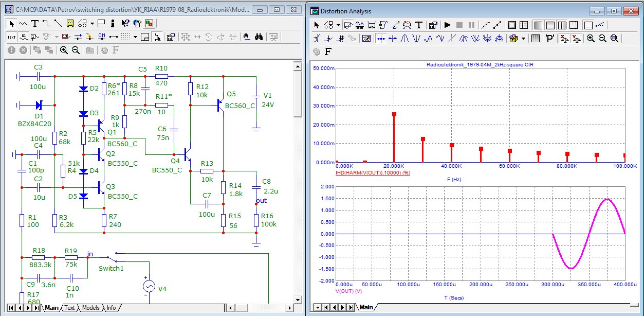Image resolution: width=644 pixels, height=316 pixels.
Task: Click the Help pointer question-mark icon
Action: 125,23
